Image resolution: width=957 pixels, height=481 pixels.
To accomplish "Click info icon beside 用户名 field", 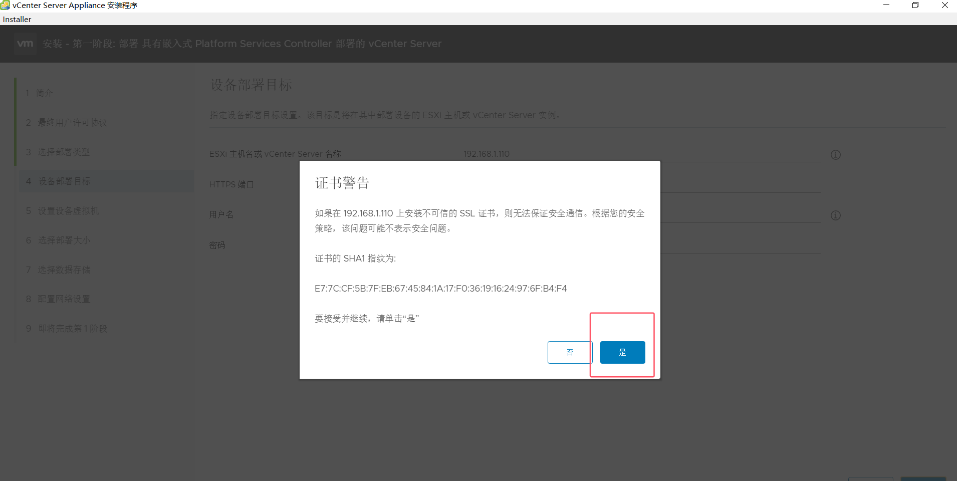I will [836, 215].
